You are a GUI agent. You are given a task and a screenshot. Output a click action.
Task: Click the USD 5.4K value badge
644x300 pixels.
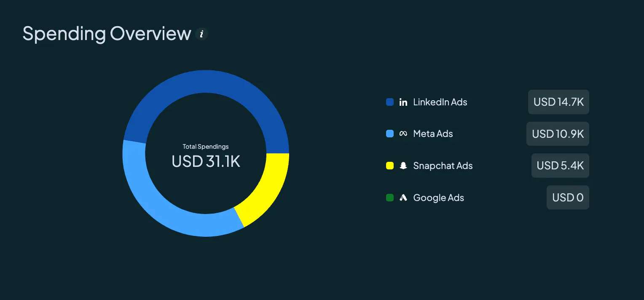[560, 166]
